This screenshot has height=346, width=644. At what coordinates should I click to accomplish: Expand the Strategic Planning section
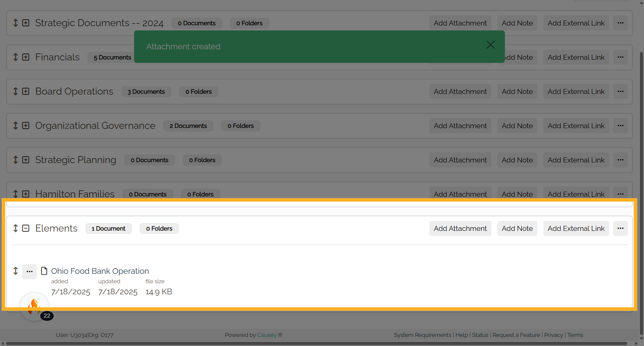(26, 160)
